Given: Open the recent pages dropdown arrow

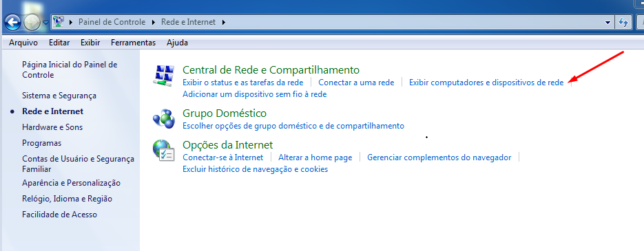Looking at the screenshot, I should coord(45,23).
